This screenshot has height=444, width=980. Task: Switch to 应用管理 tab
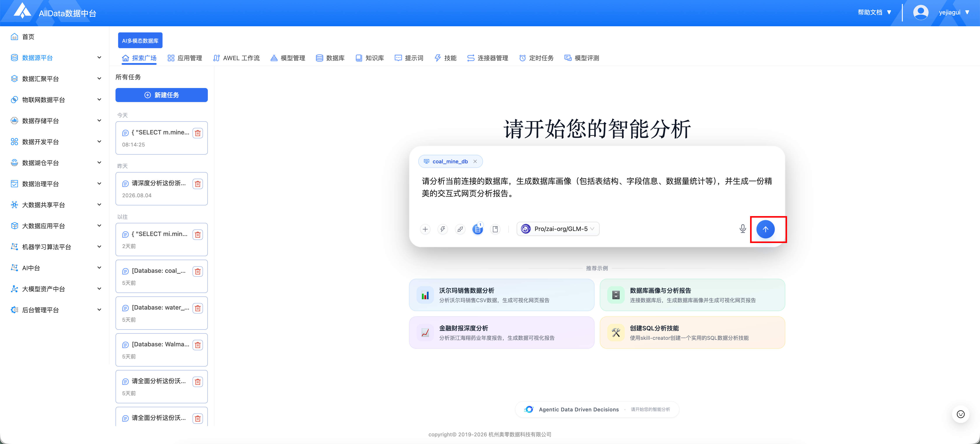coord(185,58)
